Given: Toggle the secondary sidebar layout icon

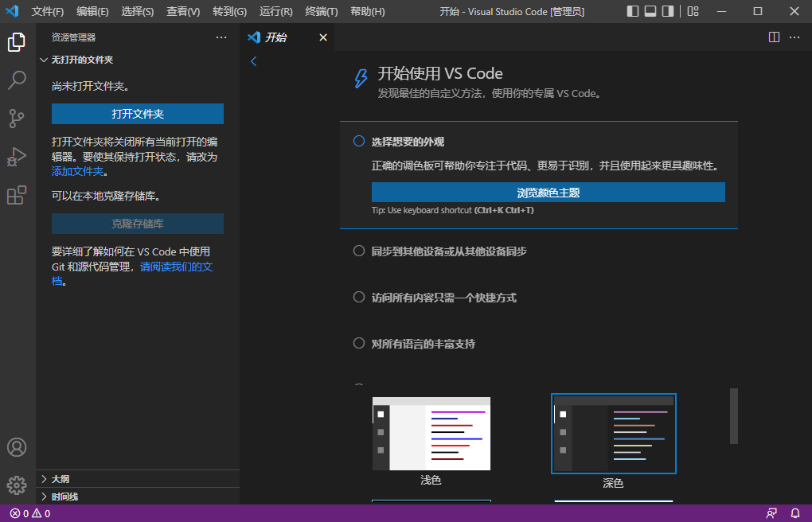Looking at the screenshot, I should coord(668,11).
